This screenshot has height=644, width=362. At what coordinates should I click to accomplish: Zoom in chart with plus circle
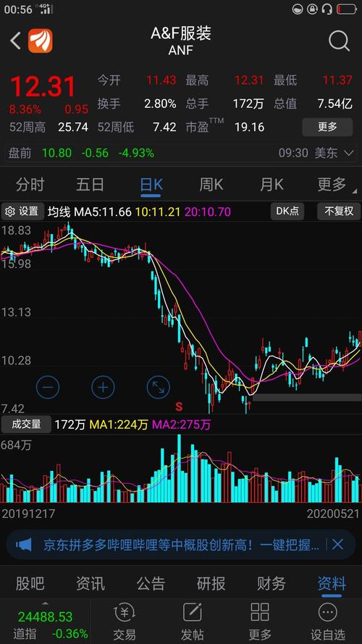point(103,387)
